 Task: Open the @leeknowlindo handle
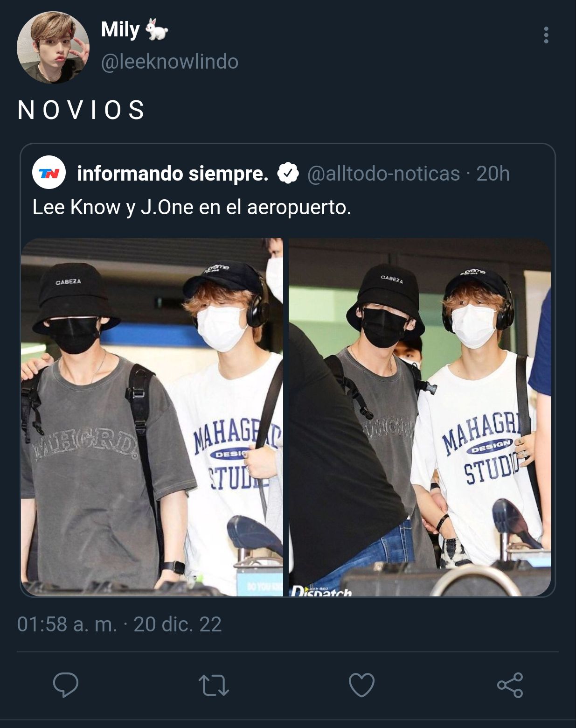point(170,62)
